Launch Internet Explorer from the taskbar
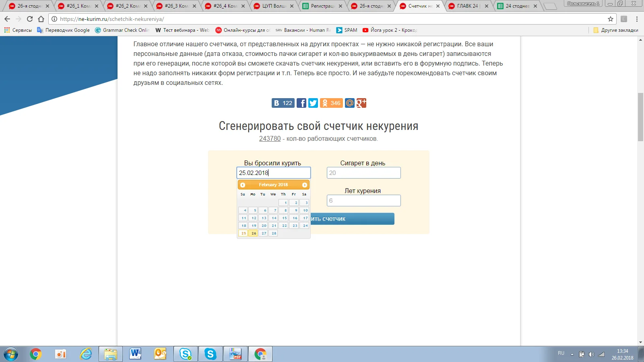Viewport: 644px width, 362px height. tap(86, 354)
